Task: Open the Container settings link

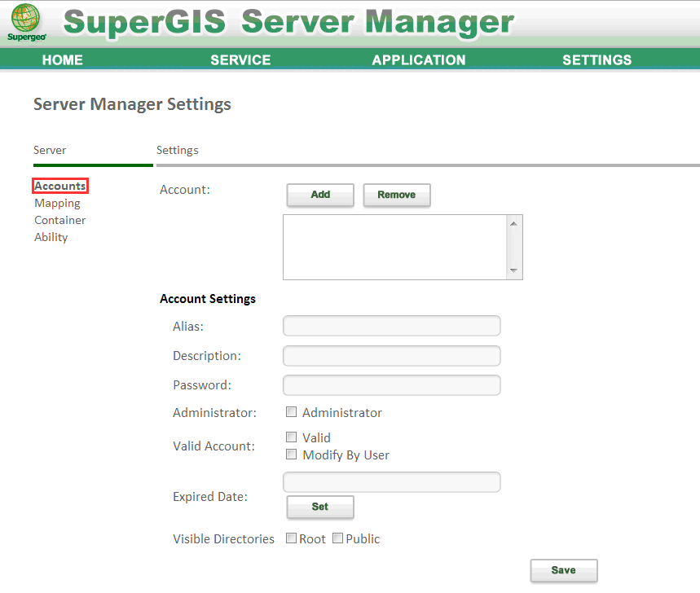Action: click(59, 220)
